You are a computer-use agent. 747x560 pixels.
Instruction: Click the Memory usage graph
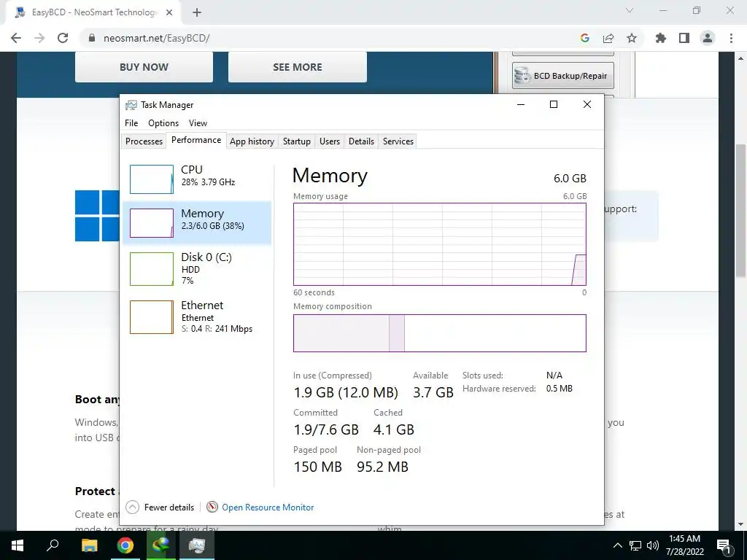point(439,244)
